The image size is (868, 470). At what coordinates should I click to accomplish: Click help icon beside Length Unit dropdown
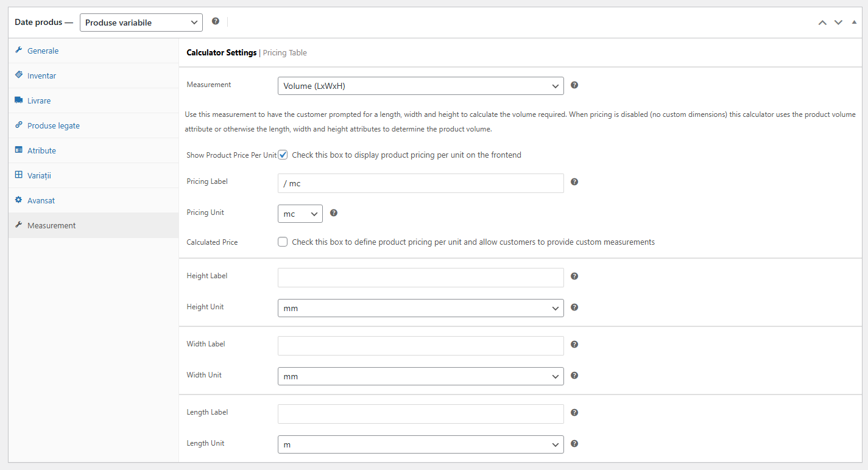tap(574, 444)
